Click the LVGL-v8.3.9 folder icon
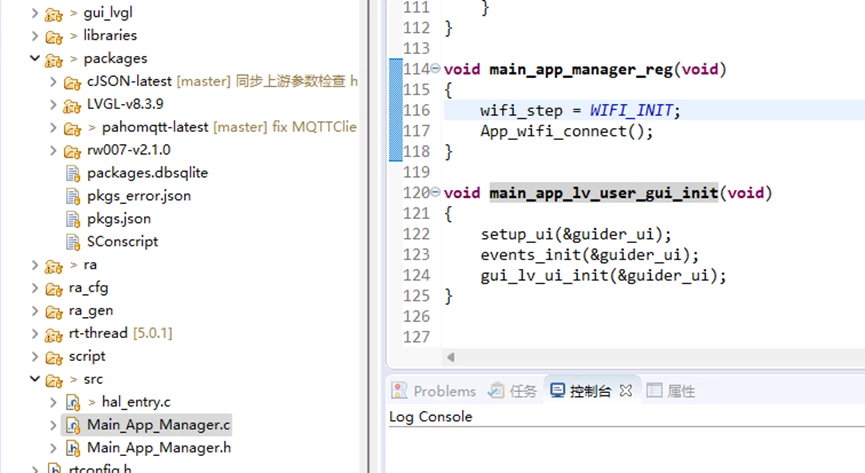 click(x=72, y=105)
